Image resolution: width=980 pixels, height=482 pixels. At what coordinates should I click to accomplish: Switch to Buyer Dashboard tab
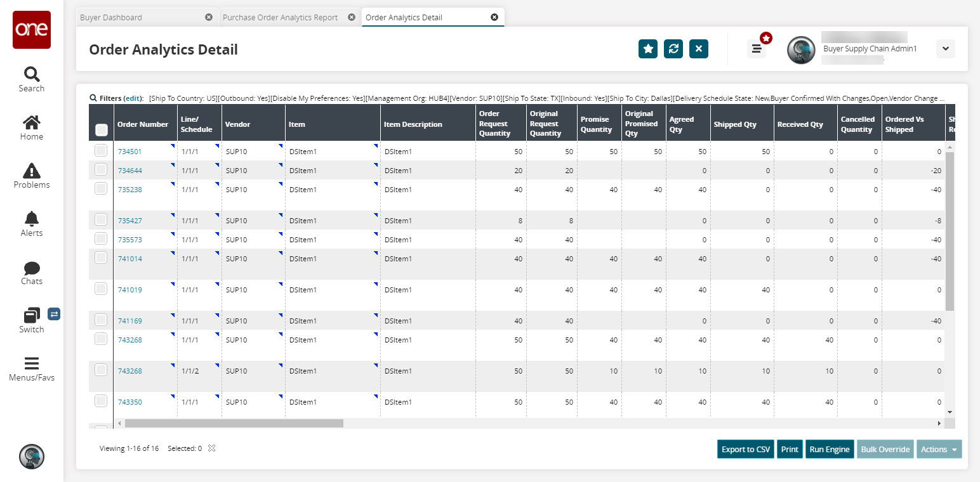pos(111,17)
